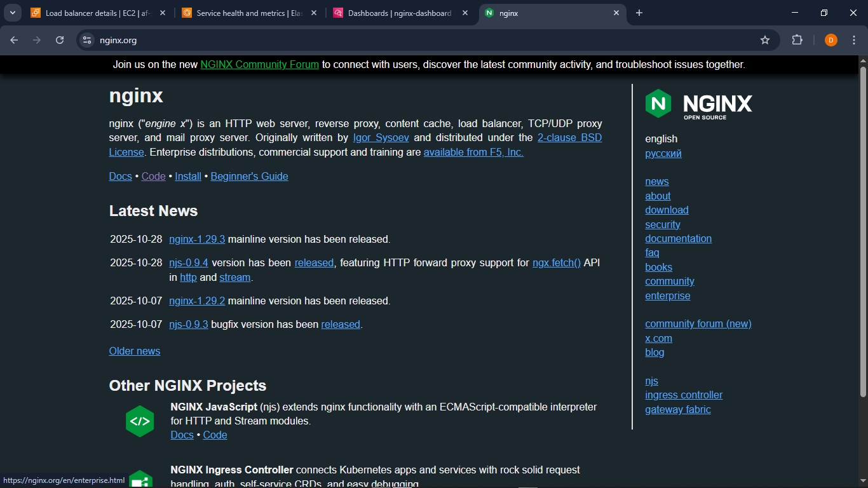868x488 pixels.
Task: Reload the nginx.org page
Action: [59, 39]
